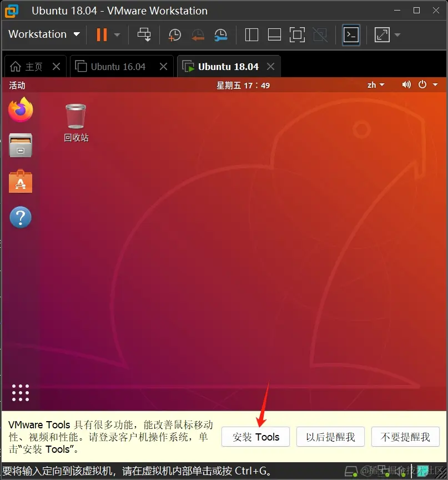Click the disabled Unity mode icon
448x480 pixels.
(x=320, y=34)
